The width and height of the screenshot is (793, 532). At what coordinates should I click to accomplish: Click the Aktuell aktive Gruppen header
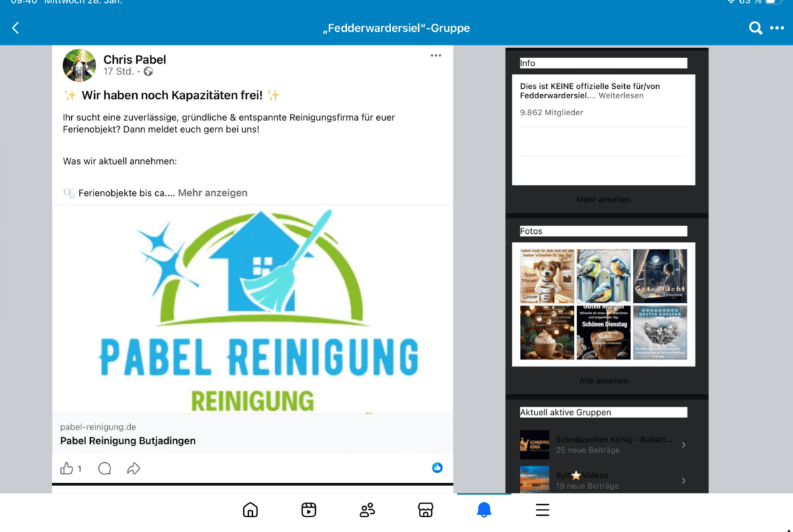coord(603,412)
